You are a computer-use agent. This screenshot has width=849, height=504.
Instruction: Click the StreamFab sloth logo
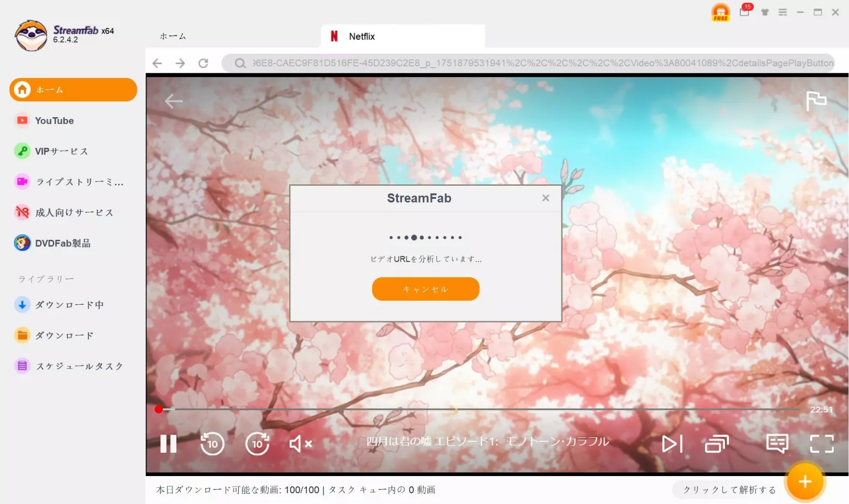coord(31,35)
